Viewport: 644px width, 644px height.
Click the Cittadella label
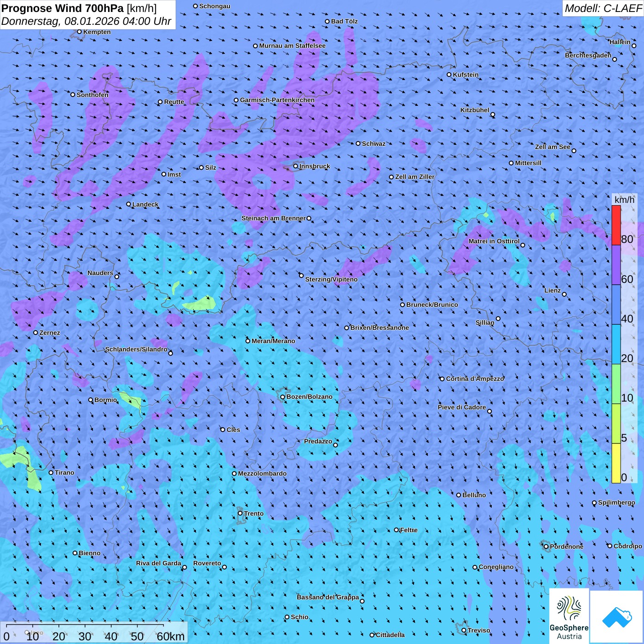391,635
